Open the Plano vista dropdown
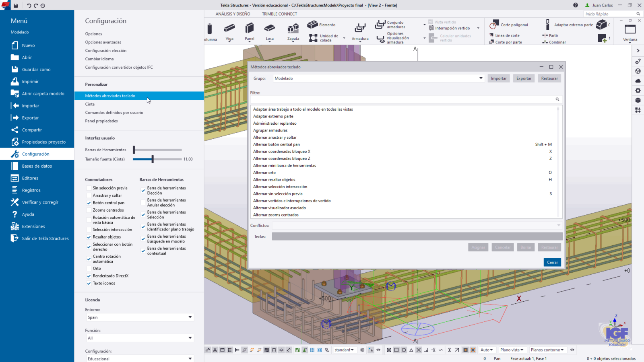644x362 pixels. 512,350
